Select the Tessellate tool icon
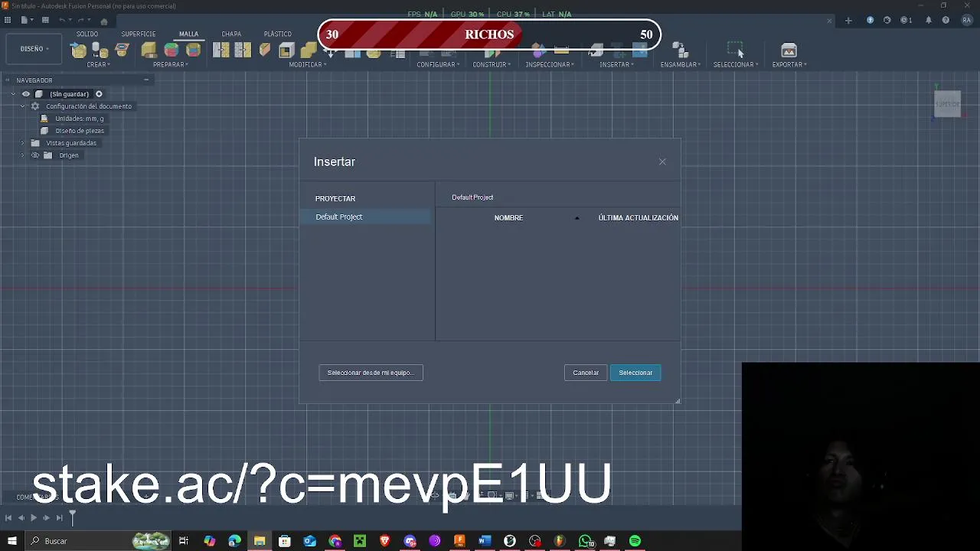This screenshot has height=551, width=980. click(x=100, y=51)
